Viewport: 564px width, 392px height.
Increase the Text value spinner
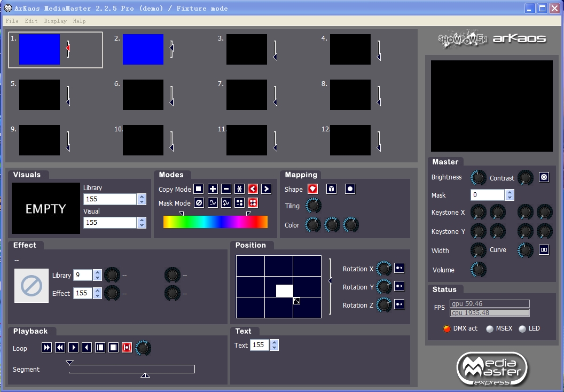[x=275, y=342]
